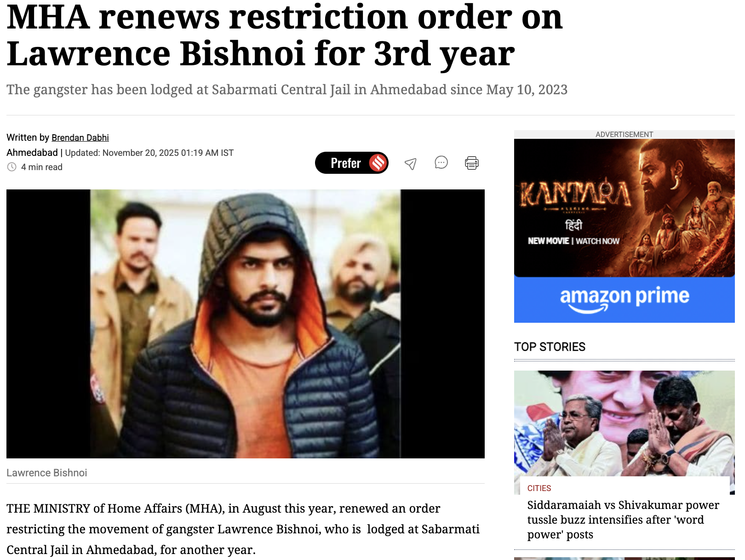The width and height of the screenshot is (745, 560).
Task: Click the Prefer button
Action: click(x=352, y=163)
